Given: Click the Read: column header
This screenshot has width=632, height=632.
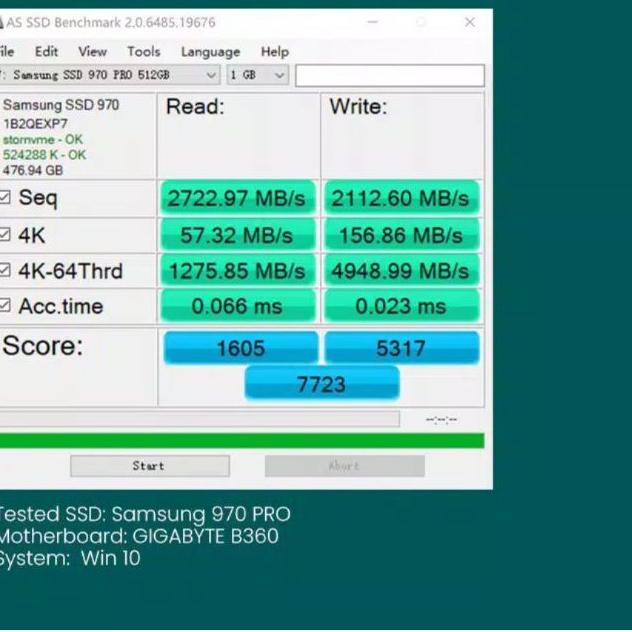Looking at the screenshot, I should tap(195, 107).
